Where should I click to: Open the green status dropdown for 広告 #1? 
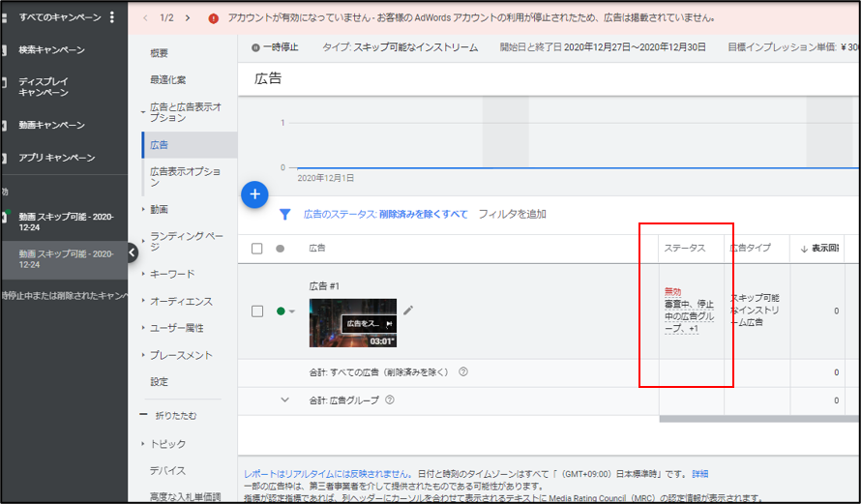286,311
